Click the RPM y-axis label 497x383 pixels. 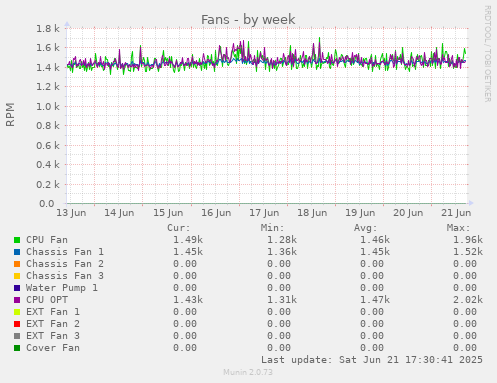pos(10,115)
